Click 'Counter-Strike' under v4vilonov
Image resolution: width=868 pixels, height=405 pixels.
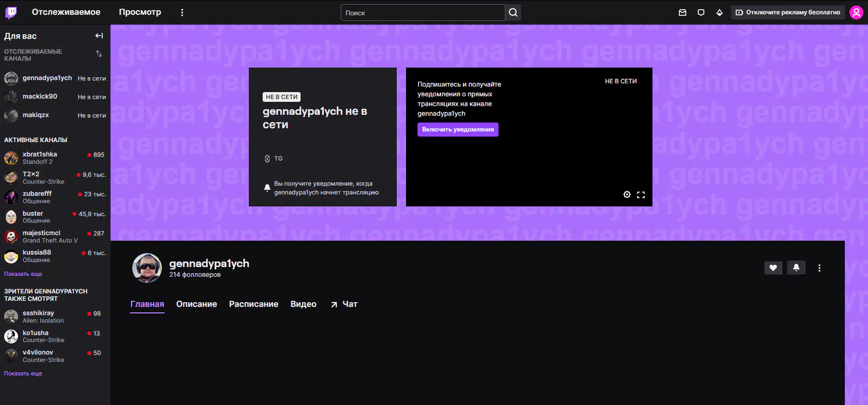(x=43, y=360)
